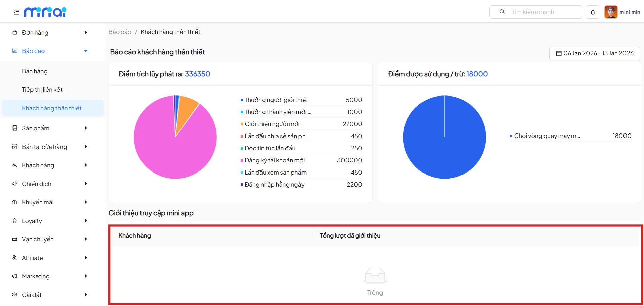644x306 pixels.
Task: Click the Marketing megaphone icon
Action: click(x=15, y=276)
